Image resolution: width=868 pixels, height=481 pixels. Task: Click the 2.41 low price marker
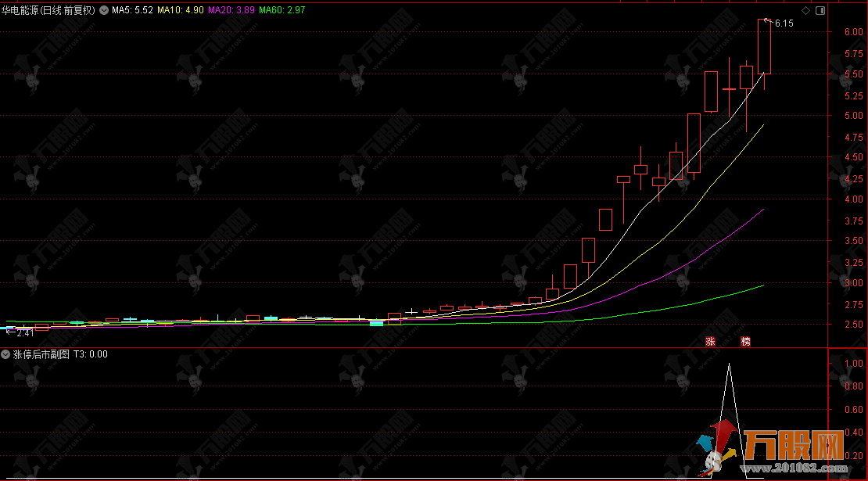tap(22, 332)
